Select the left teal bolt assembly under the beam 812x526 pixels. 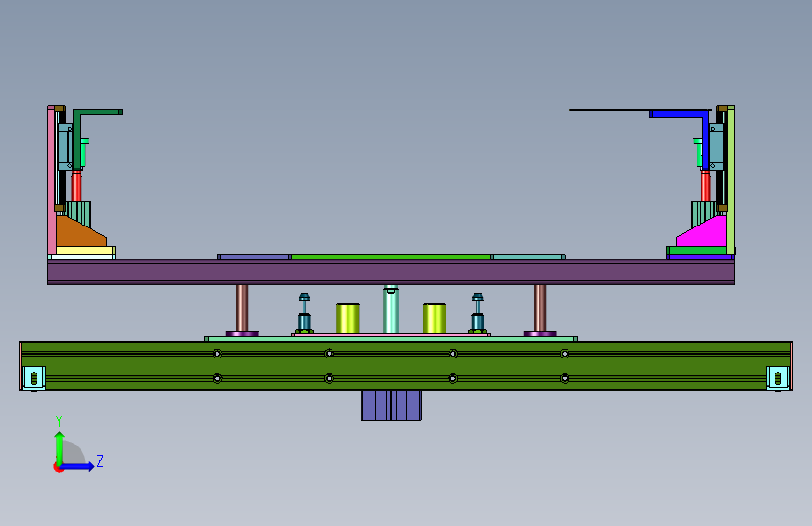(304, 314)
